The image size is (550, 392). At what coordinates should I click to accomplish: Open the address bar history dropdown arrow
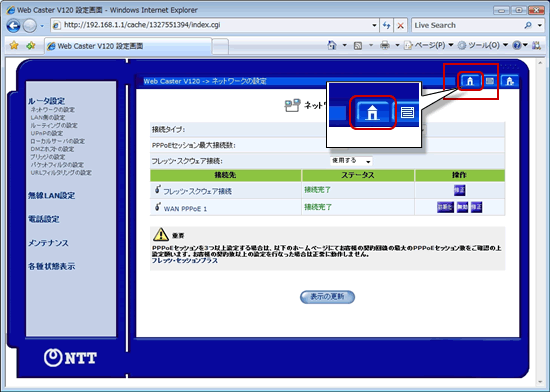[374, 25]
